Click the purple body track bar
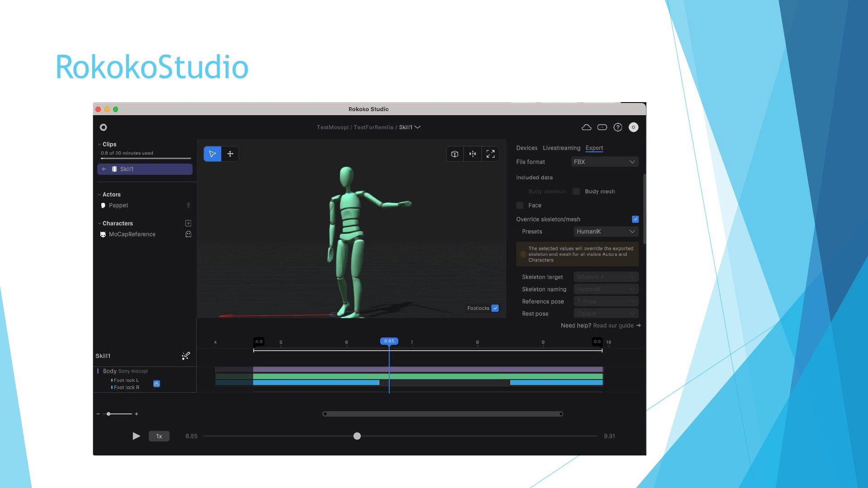The height and width of the screenshot is (488, 868). pos(428,370)
